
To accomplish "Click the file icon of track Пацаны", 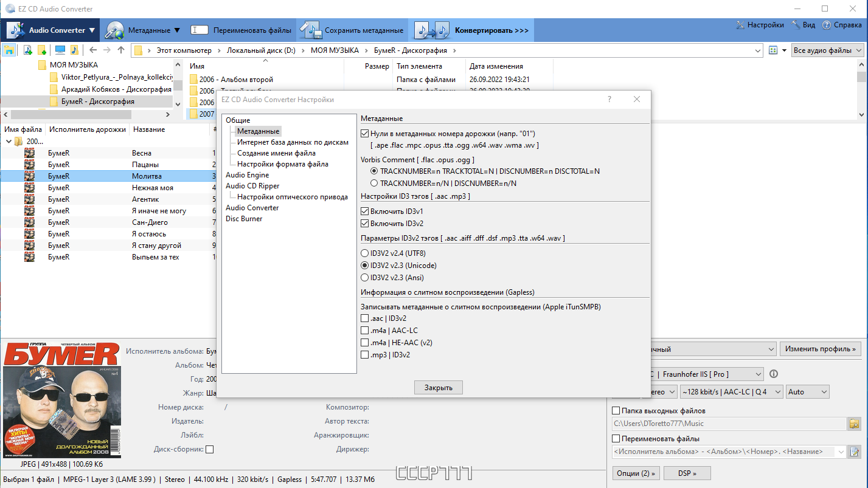I will pyautogui.click(x=29, y=165).
